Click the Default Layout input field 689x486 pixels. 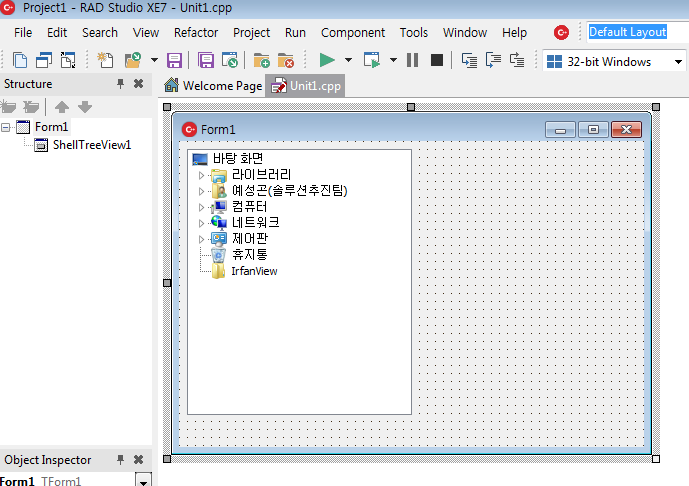pos(635,32)
